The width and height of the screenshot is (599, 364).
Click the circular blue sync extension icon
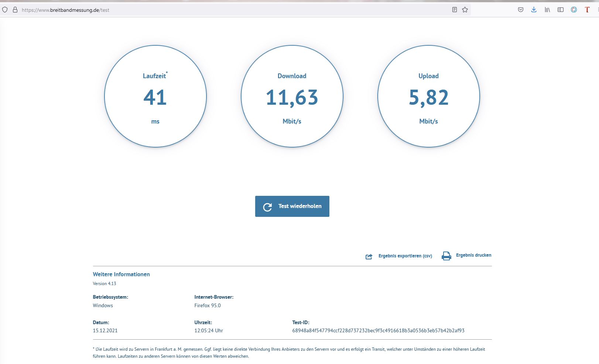tap(574, 10)
